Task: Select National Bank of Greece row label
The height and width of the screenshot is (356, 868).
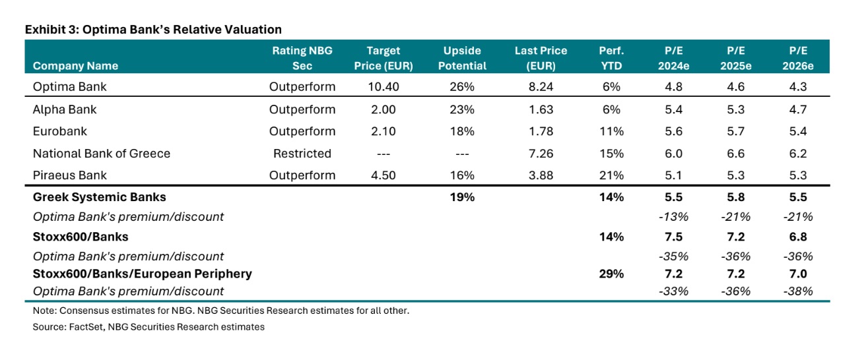Action: click(x=102, y=154)
